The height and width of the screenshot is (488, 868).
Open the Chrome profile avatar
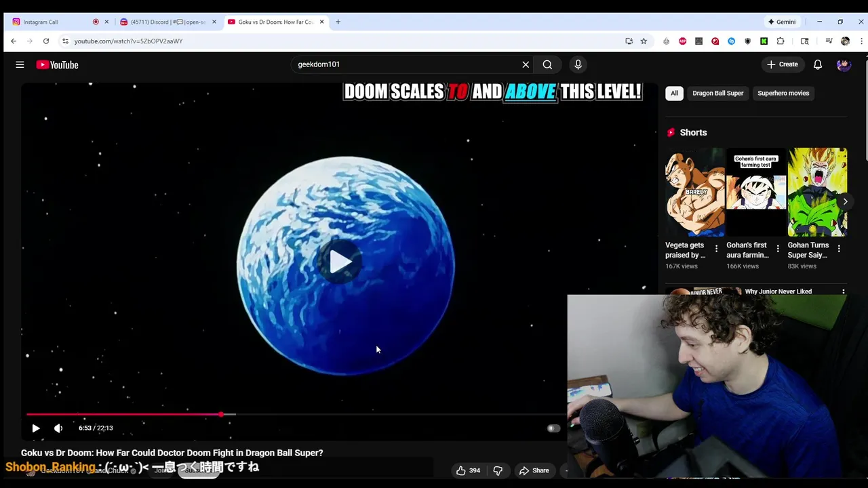tap(845, 41)
